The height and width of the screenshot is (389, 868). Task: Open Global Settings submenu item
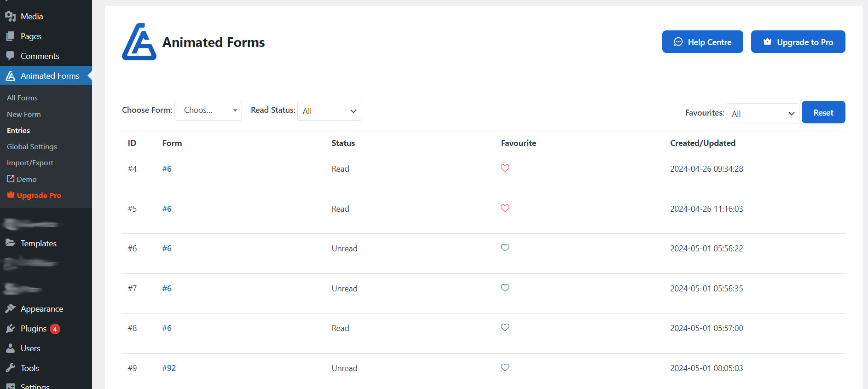coord(32,146)
